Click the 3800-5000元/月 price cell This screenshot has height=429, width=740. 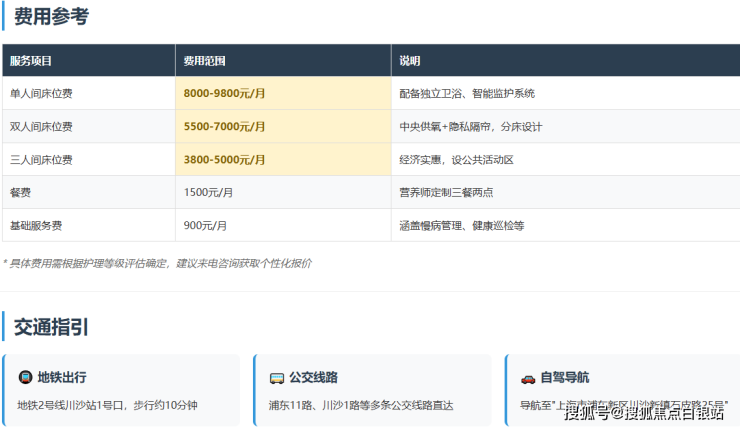click(225, 160)
